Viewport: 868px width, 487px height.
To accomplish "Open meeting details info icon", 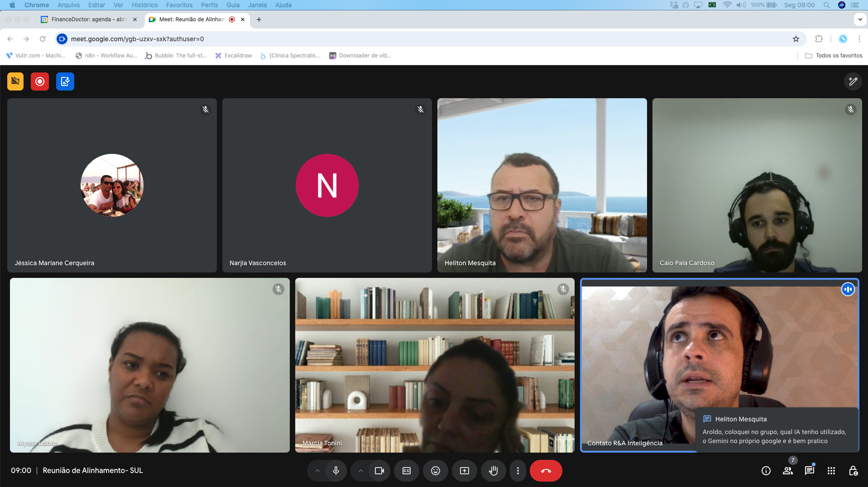I will (x=766, y=471).
